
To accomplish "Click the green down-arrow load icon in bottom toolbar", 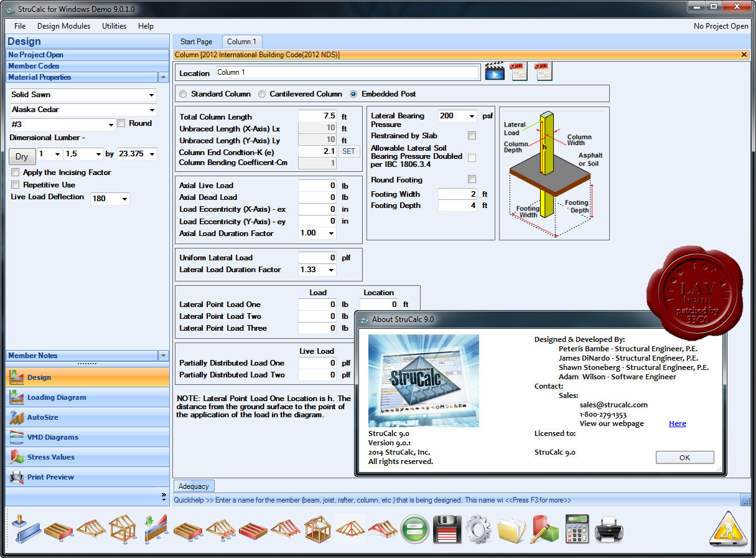I will tap(155, 529).
